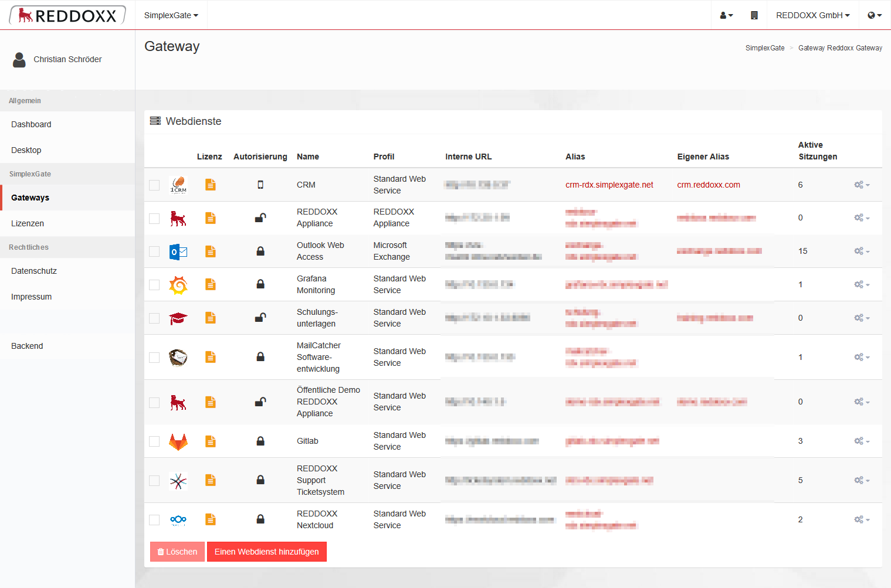Open the Dashboard sidebar item
This screenshot has height=588, width=891.
tap(31, 124)
